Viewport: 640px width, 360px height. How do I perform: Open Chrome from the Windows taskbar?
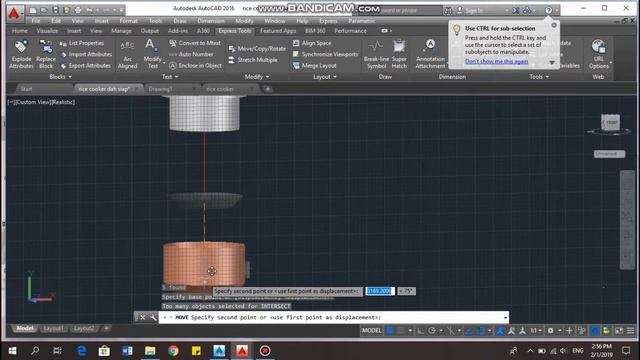(173, 351)
